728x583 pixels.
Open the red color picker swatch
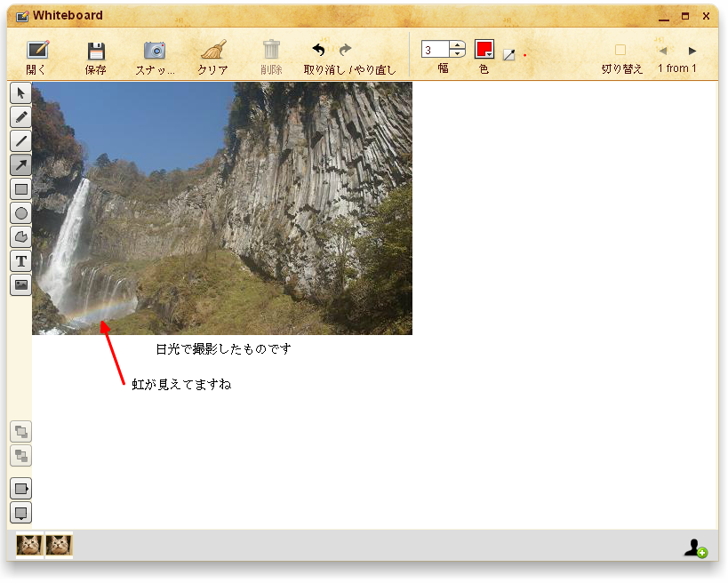[x=484, y=49]
